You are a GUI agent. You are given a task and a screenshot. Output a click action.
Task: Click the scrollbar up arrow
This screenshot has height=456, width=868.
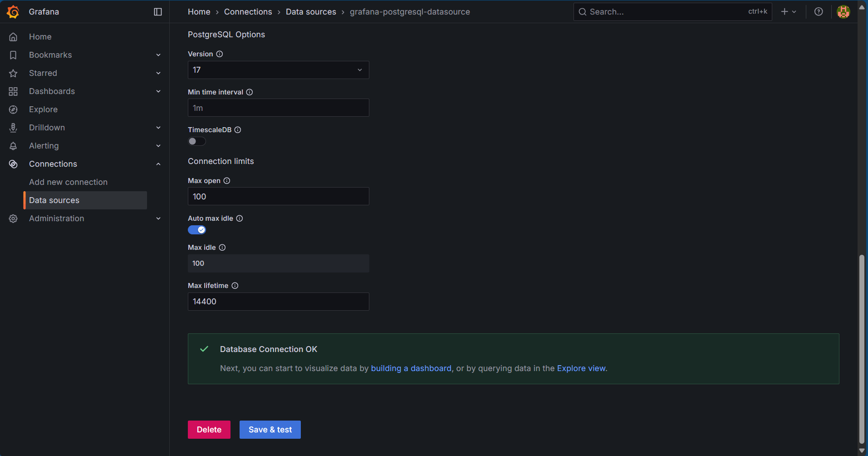(x=862, y=7)
